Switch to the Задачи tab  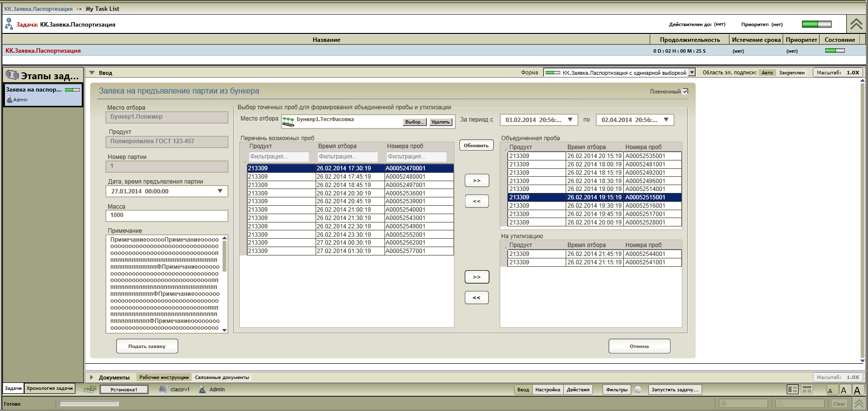coord(13,388)
